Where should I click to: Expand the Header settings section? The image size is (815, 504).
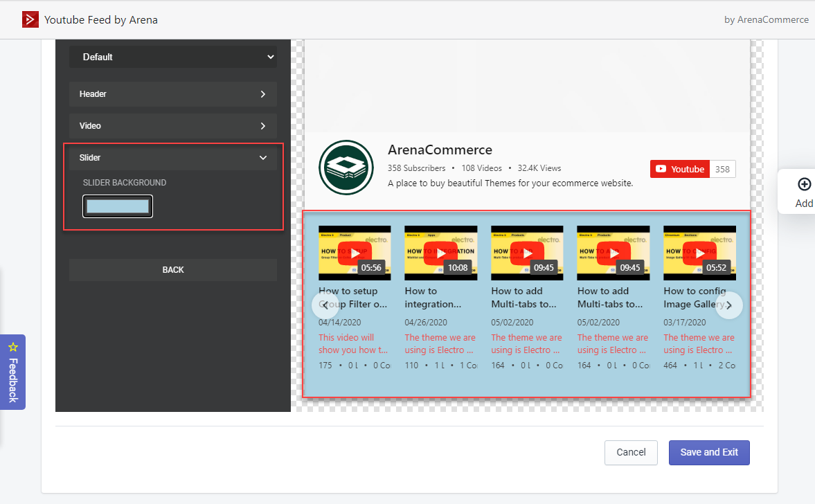(x=173, y=94)
